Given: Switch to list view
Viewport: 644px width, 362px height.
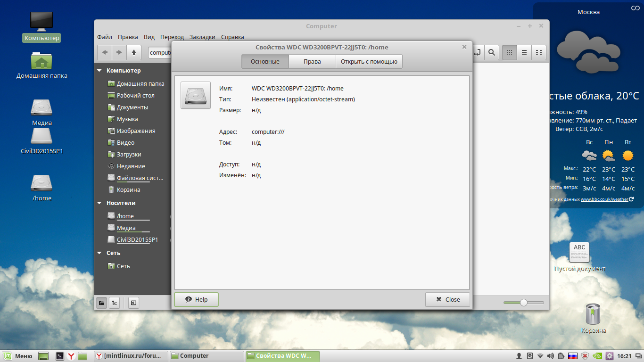Looking at the screenshot, I should point(524,52).
